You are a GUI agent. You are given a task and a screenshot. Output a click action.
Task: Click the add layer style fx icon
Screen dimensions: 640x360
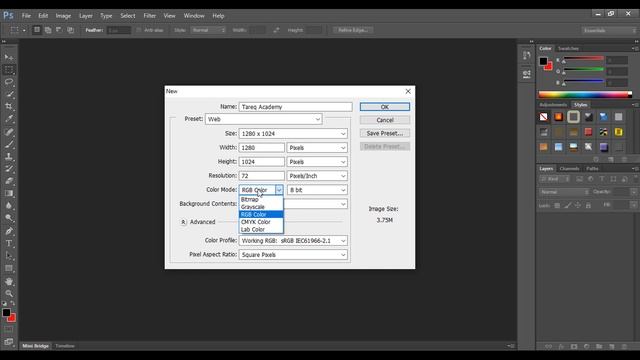pyautogui.click(x=561, y=347)
